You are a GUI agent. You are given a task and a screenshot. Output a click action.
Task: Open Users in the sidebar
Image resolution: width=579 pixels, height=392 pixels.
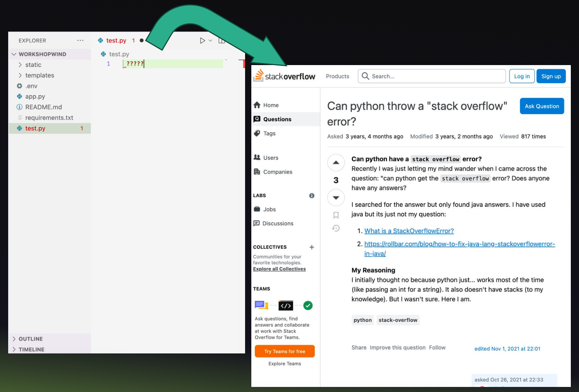(270, 158)
